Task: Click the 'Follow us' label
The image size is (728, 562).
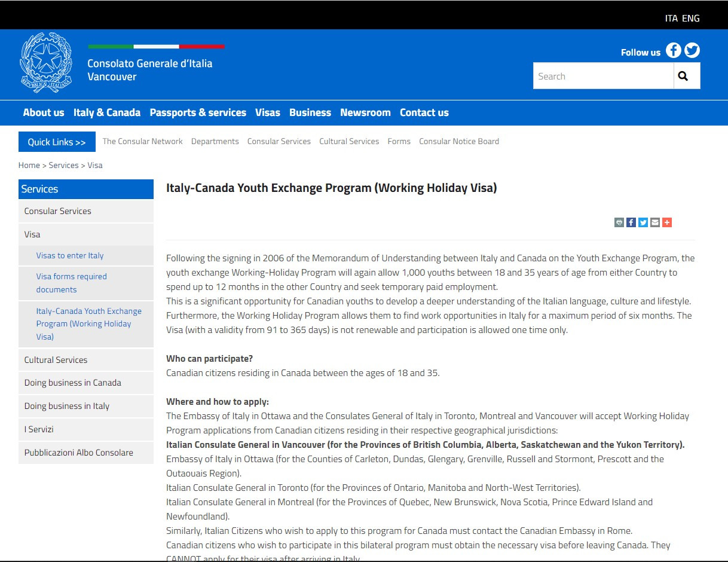Action: (641, 53)
